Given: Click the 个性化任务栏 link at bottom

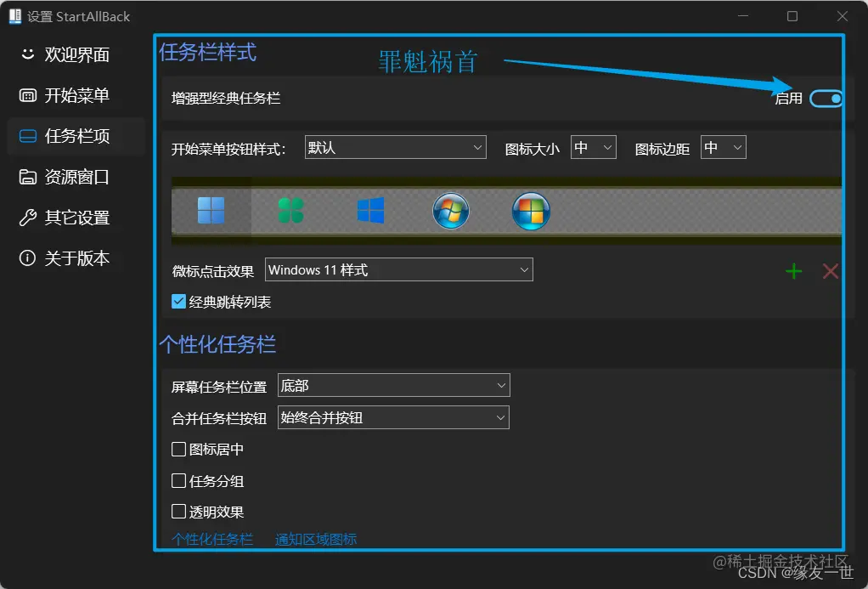Looking at the screenshot, I should 212,539.
